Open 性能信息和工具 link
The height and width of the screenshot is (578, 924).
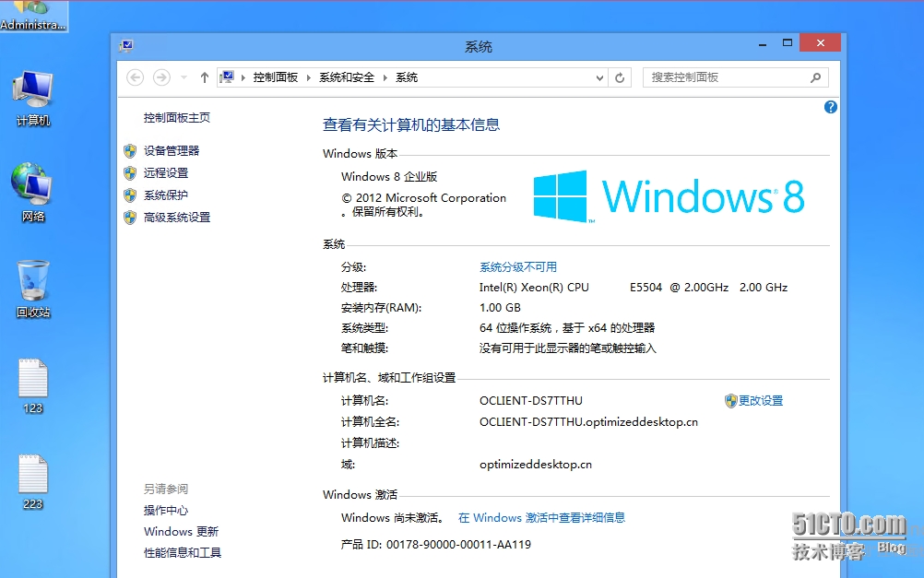tap(182, 553)
